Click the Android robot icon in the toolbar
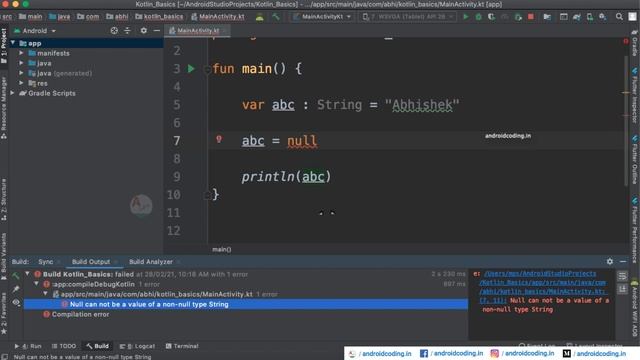 (260, 17)
